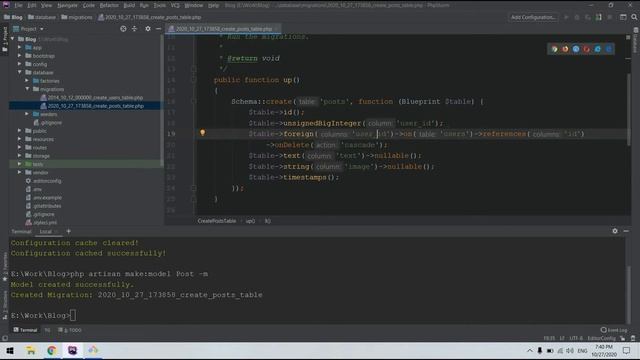
Task: Click the layout settings icon in the top toolbar
Action: tap(623, 17)
